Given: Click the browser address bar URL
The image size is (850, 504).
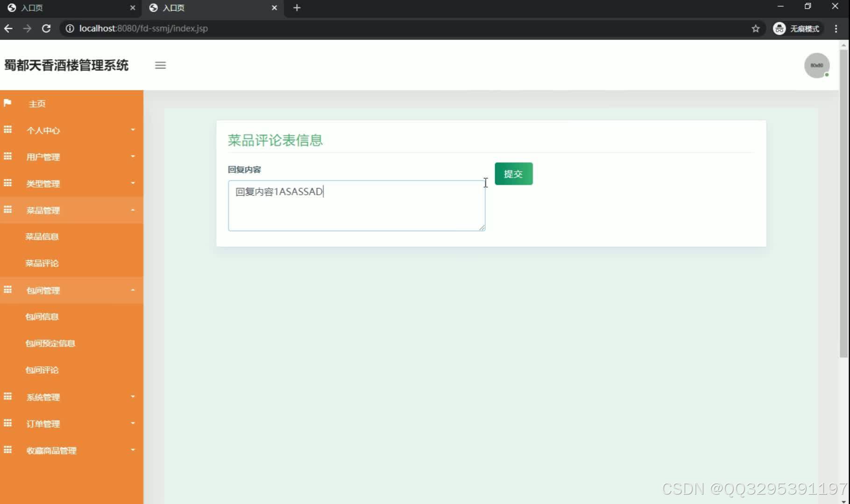Looking at the screenshot, I should 143,28.
